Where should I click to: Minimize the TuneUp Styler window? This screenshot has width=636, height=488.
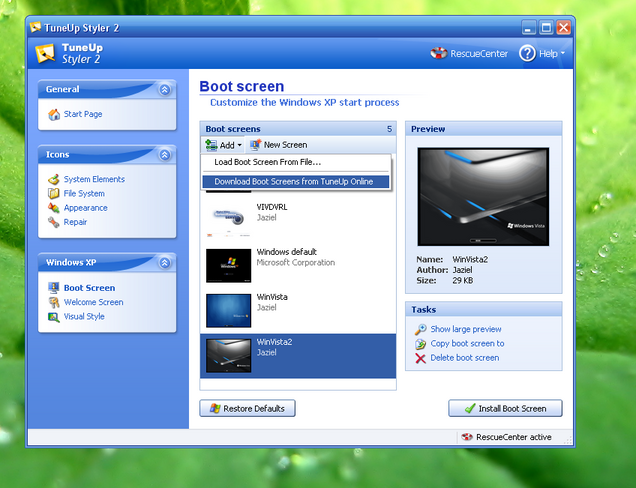[x=528, y=28]
